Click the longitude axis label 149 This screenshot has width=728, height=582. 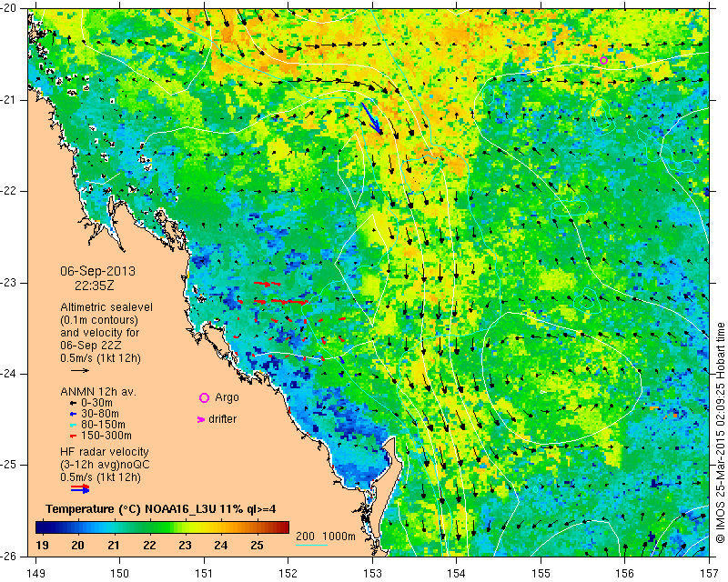coord(36,575)
